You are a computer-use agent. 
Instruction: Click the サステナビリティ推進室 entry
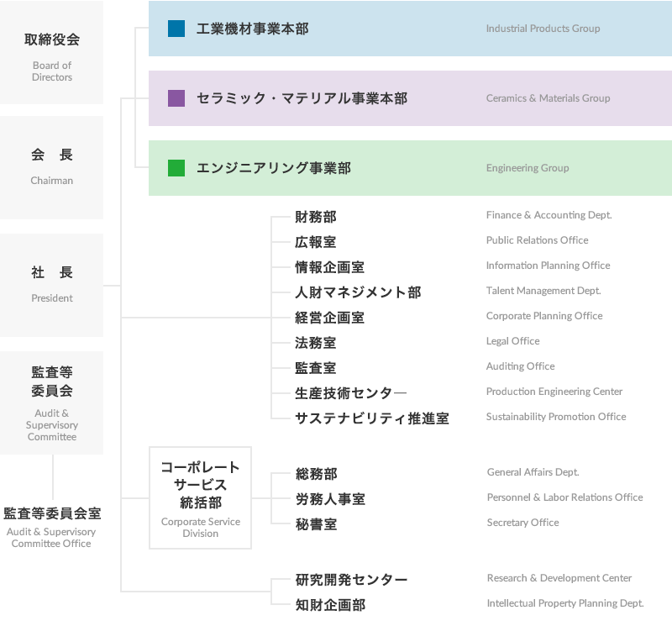(372, 418)
